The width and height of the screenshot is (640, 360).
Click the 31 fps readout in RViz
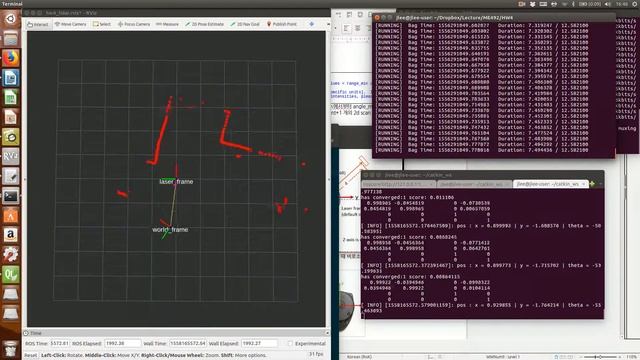click(x=316, y=354)
